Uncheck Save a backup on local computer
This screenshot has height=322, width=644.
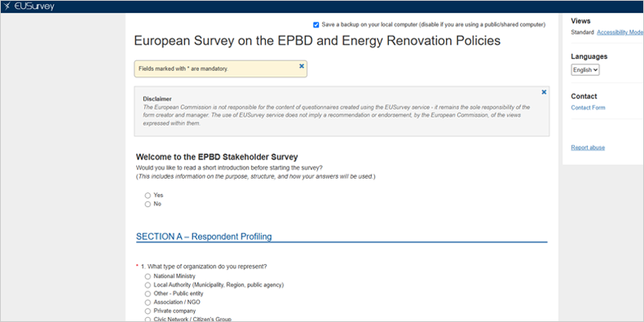[316, 25]
